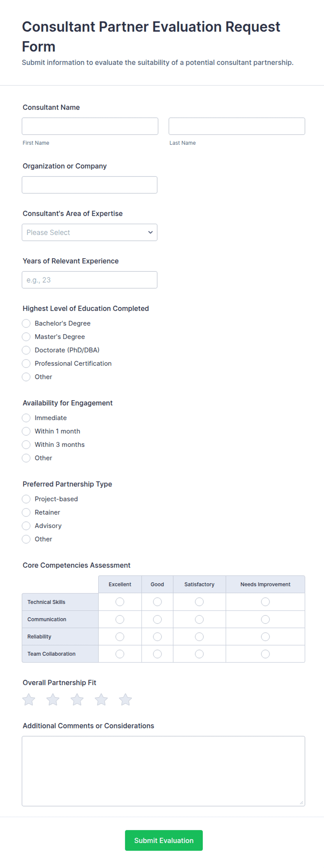Click the Additional Comments text area
324x868 pixels.
163,771
